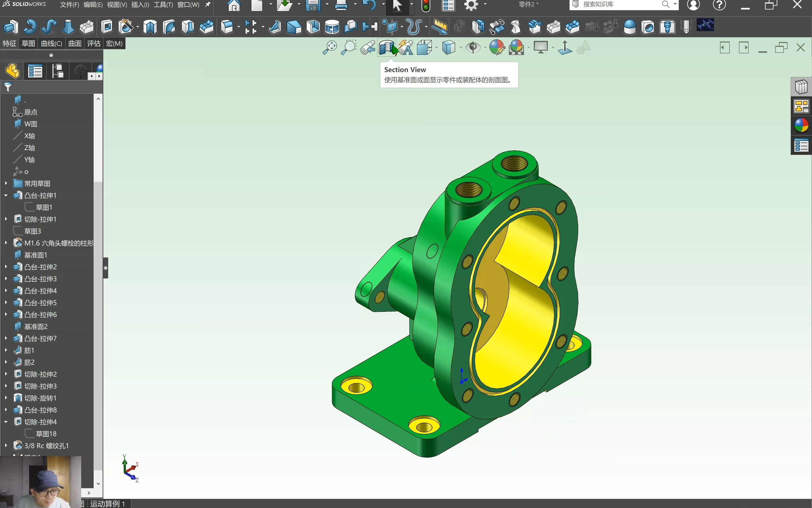Click Zoom to Fit in view toolbar

pyautogui.click(x=329, y=47)
